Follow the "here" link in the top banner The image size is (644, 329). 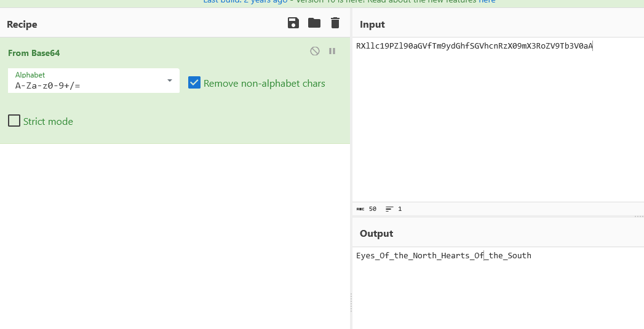point(487,1)
